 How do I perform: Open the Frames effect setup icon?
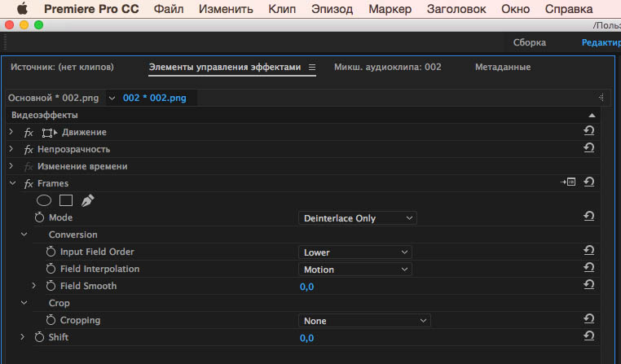pyautogui.click(x=568, y=182)
